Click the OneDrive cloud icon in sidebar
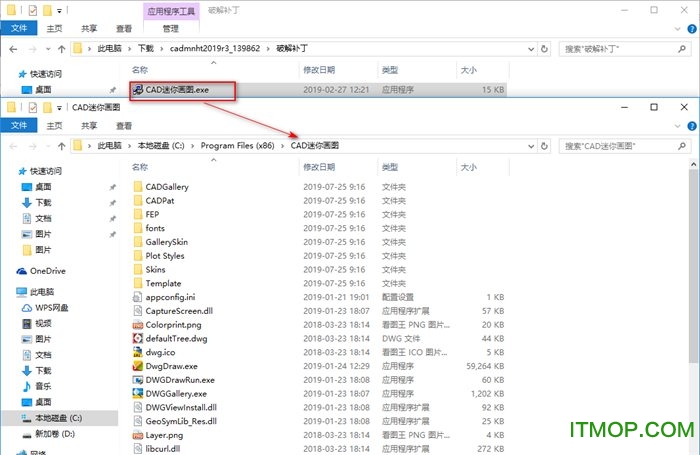 pyautogui.click(x=22, y=271)
